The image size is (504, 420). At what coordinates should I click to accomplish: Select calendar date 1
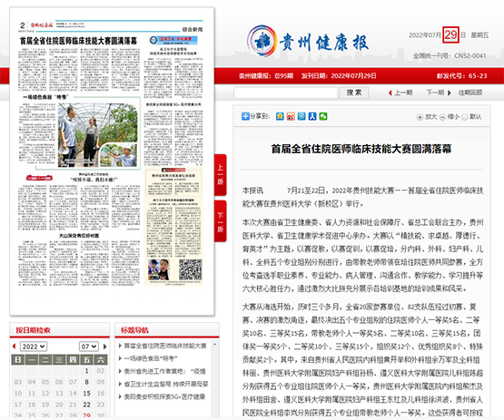click(x=87, y=371)
